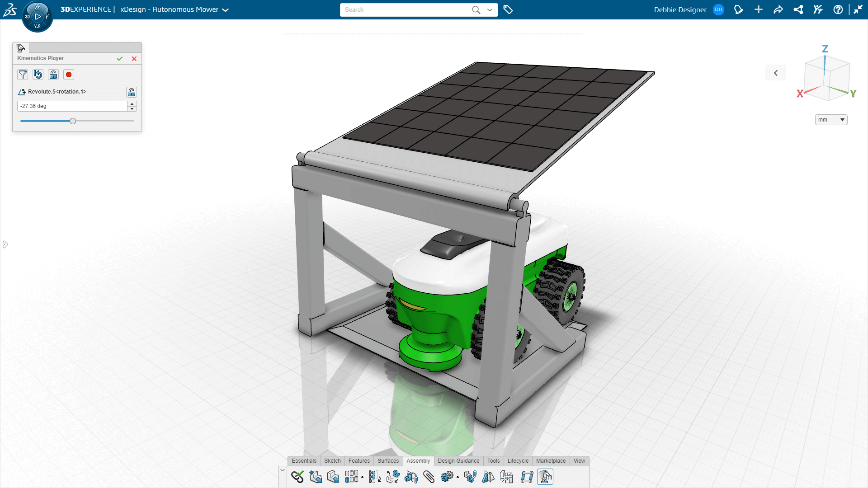Open the tag icon next to the search bar

tap(508, 9)
